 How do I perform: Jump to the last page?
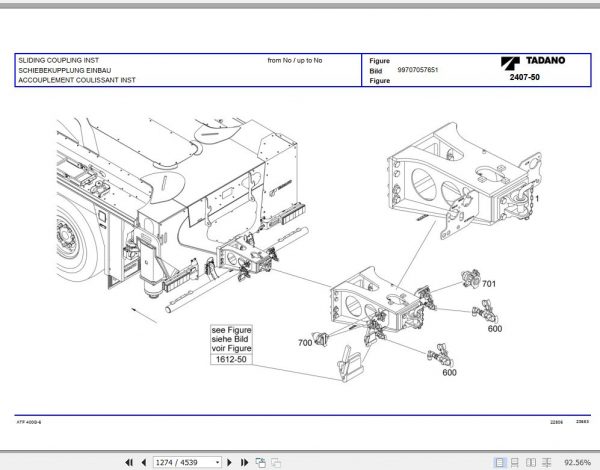244,462
